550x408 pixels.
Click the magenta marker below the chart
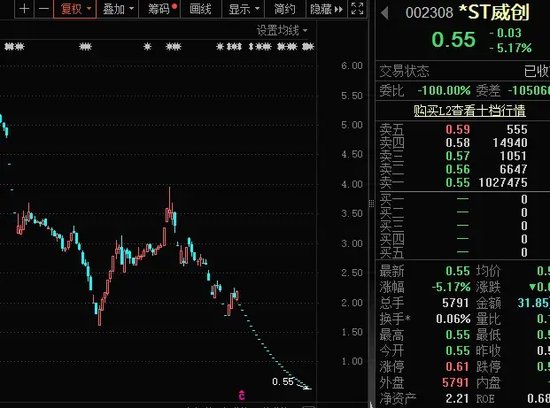[241, 395]
